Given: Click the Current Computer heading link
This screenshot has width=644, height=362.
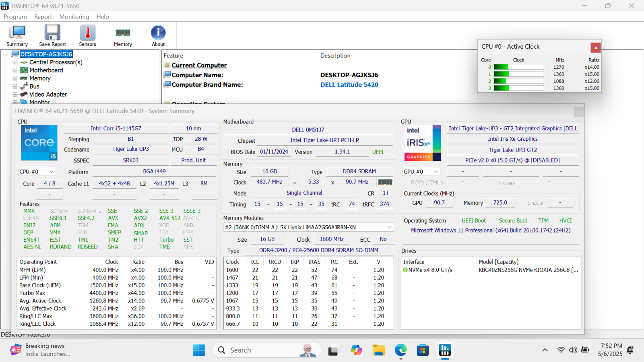Looking at the screenshot, I should click(x=199, y=65).
